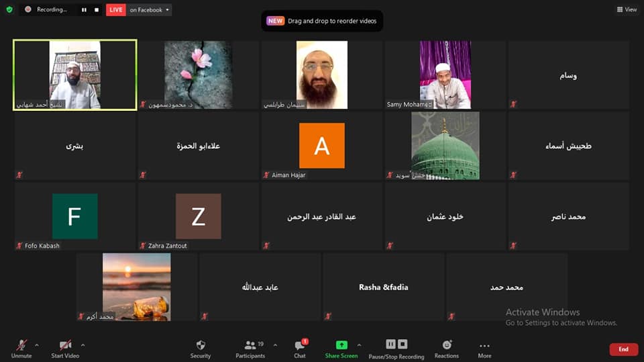Stop the recording from the top bar
The height and width of the screenshot is (362, 644).
coord(97,10)
